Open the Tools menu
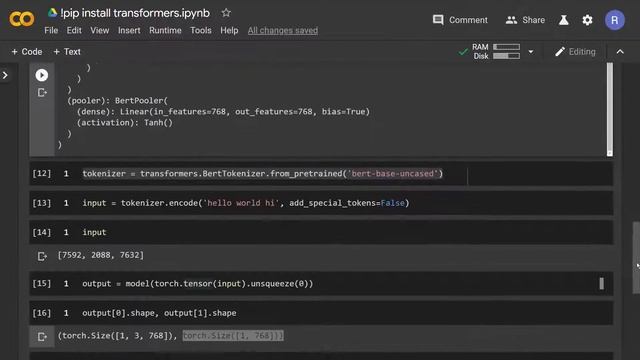 tap(201, 31)
